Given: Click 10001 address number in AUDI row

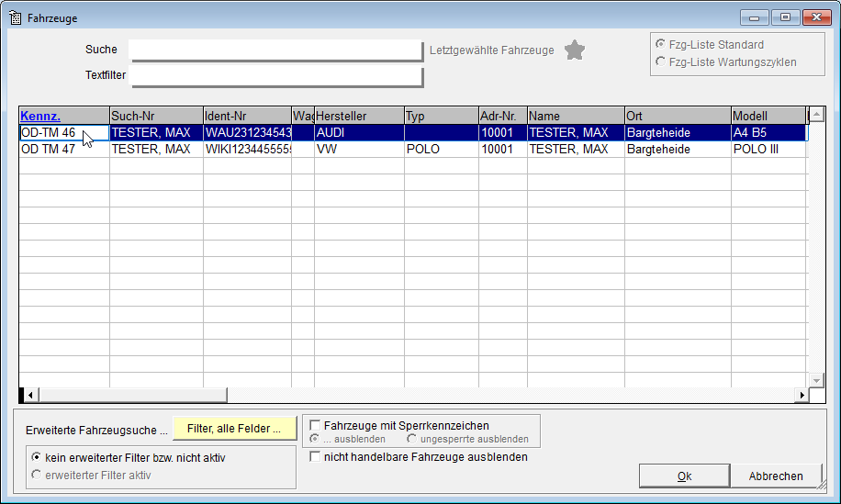Looking at the screenshot, I should coord(503,132).
